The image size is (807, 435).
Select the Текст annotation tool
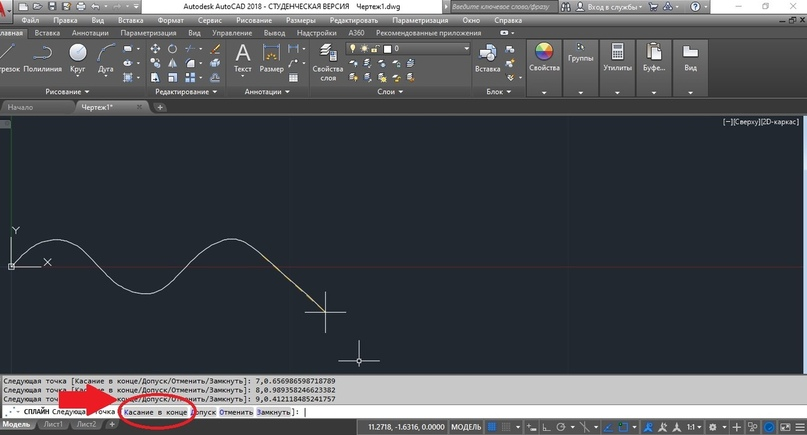tap(242, 58)
